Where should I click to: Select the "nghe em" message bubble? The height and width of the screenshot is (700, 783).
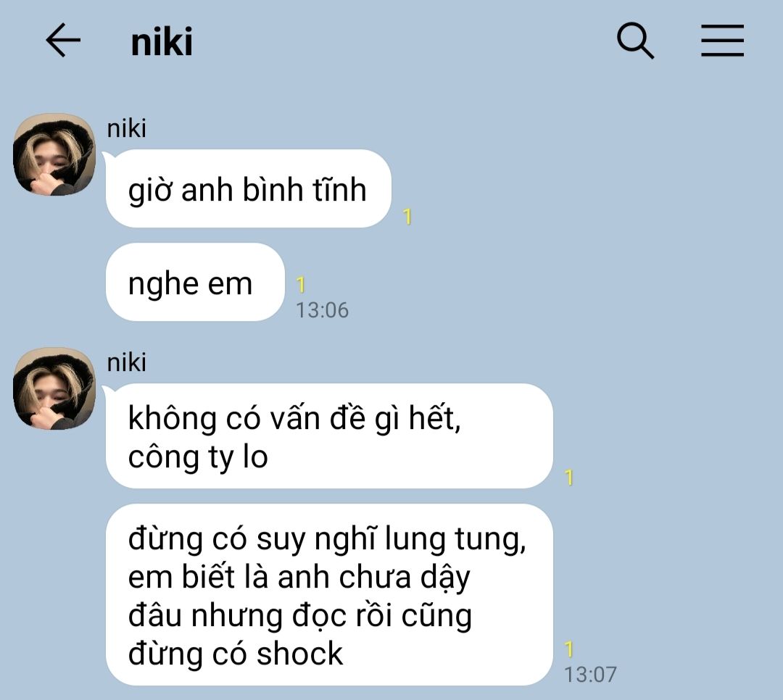tap(195, 282)
